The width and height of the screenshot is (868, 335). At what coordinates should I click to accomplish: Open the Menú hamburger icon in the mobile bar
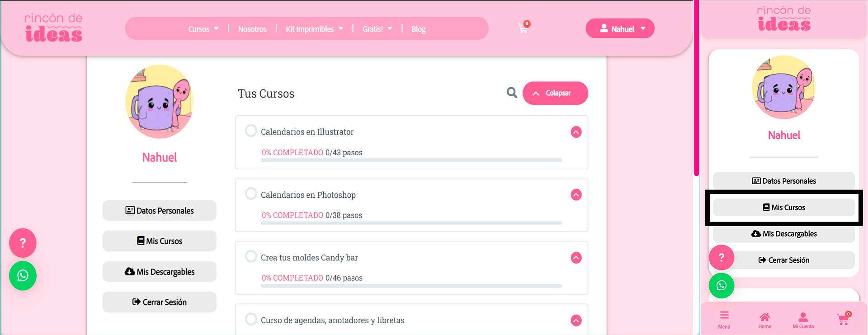click(x=724, y=319)
